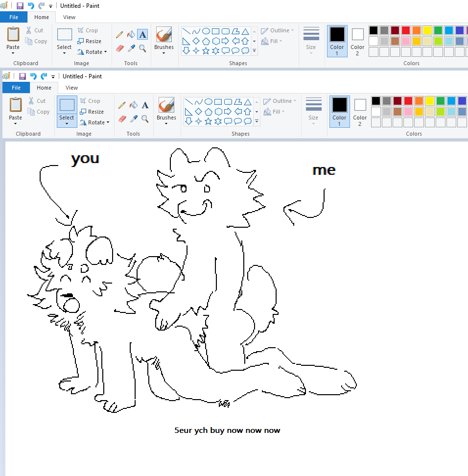
Task: Switch to Color 1 in the upper Paint window
Action: (337, 41)
